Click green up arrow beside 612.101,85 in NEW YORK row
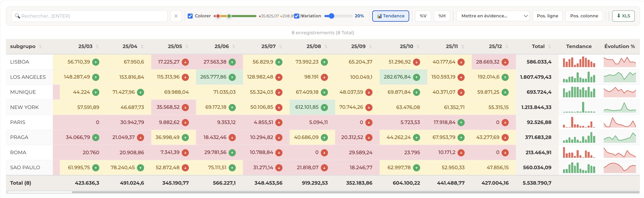Image resolution: width=644 pixels, height=198 pixels. (x=324, y=107)
